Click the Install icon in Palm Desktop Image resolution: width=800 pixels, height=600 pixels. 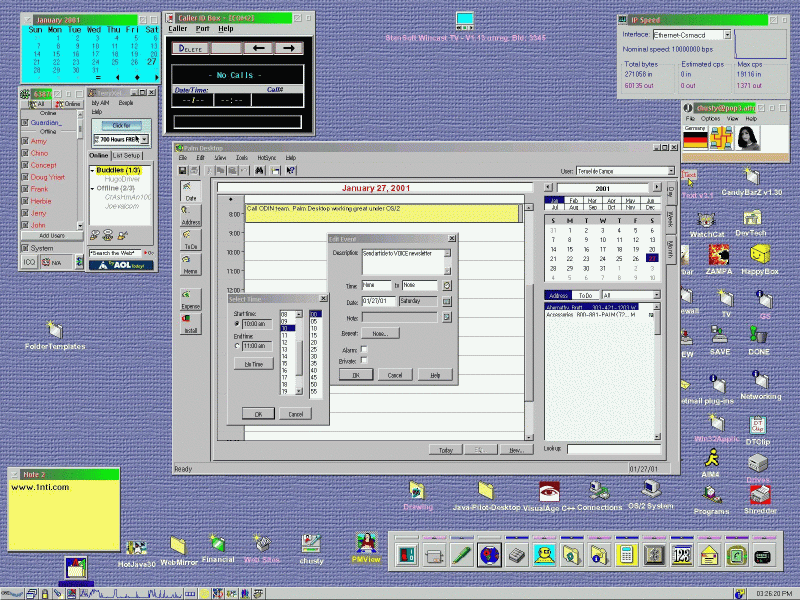tap(190, 321)
